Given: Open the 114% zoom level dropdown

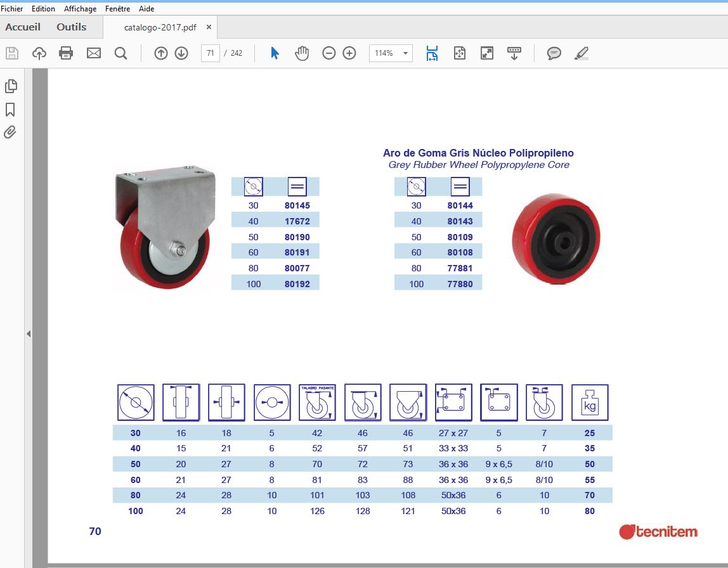Looking at the screenshot, I should (x=391, y=53).
